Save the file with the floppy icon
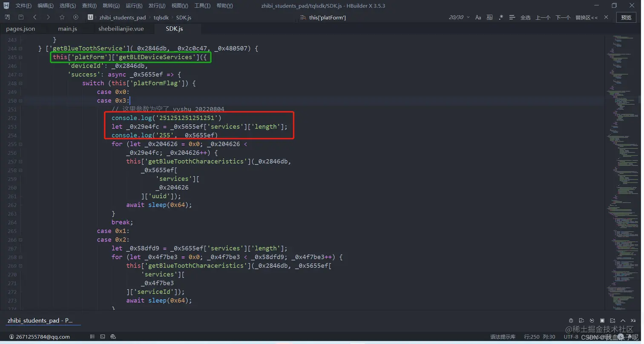The image size is (644, 344). [21, 17]
